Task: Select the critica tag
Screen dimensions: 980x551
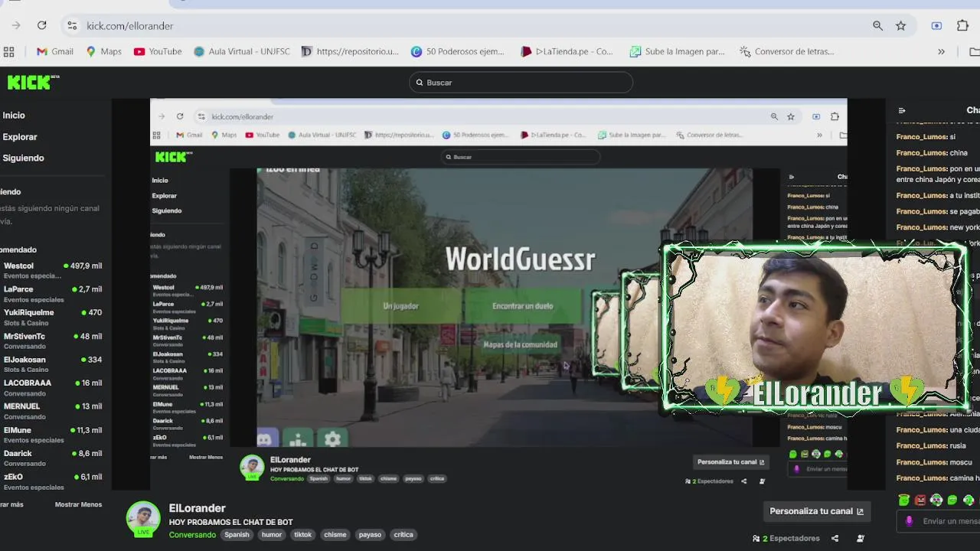Action: 403,534
